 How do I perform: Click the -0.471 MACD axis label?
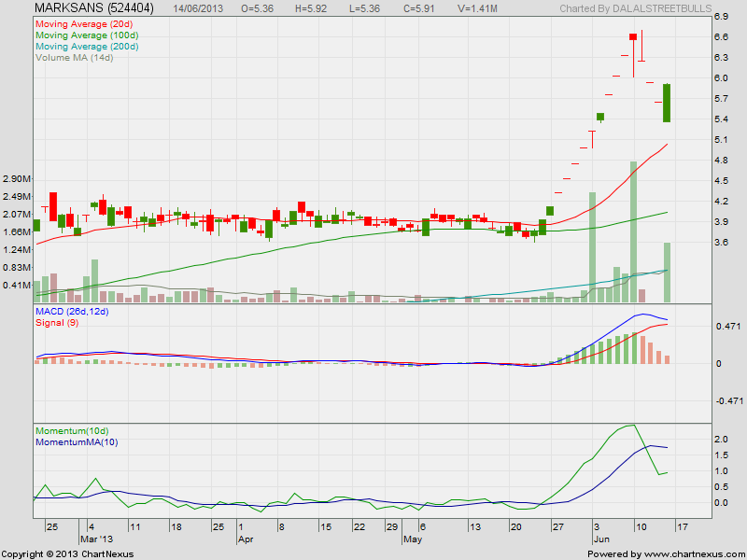729,401
